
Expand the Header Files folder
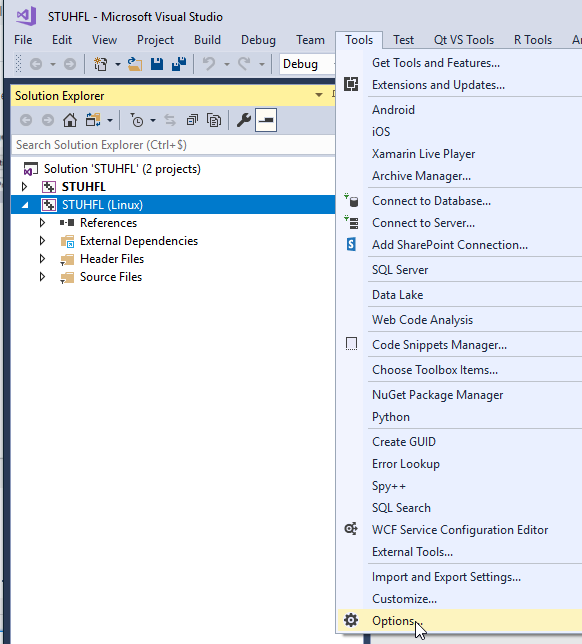point(42,259)
